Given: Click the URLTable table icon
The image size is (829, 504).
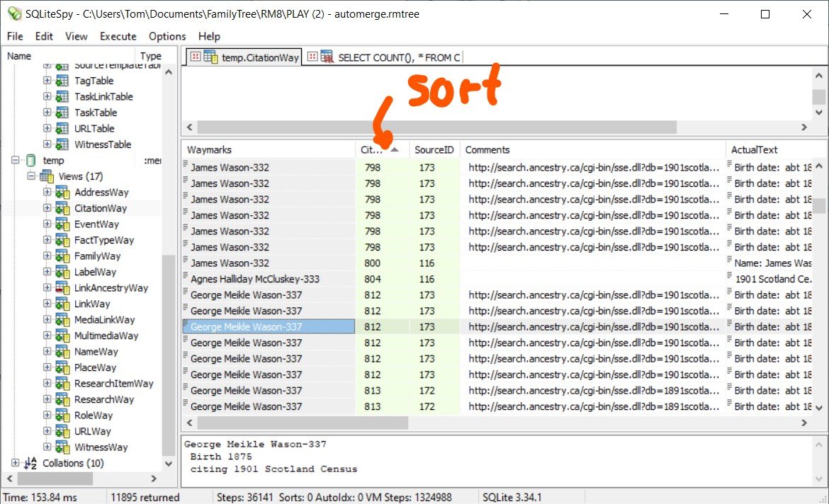Looking at the screenshot, I should [x=62, y=128].
